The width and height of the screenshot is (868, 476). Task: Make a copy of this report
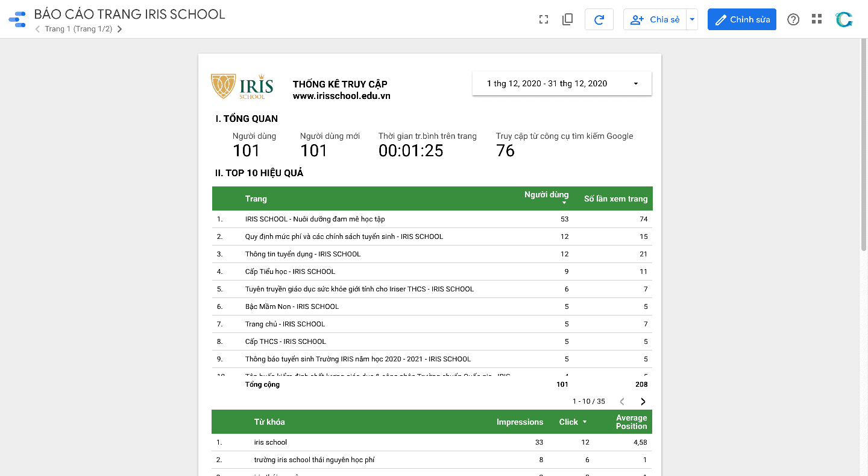pyautogui.click(x=567, y=19)
